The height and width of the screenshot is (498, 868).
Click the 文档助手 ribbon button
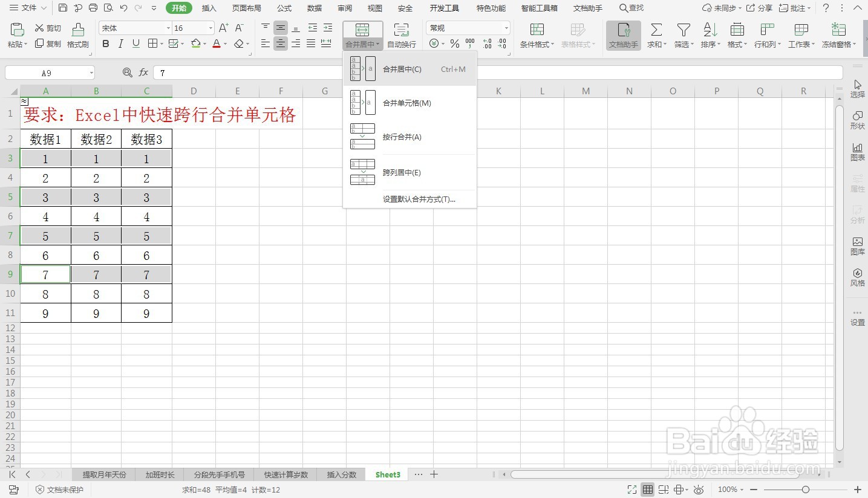point(624,36)
